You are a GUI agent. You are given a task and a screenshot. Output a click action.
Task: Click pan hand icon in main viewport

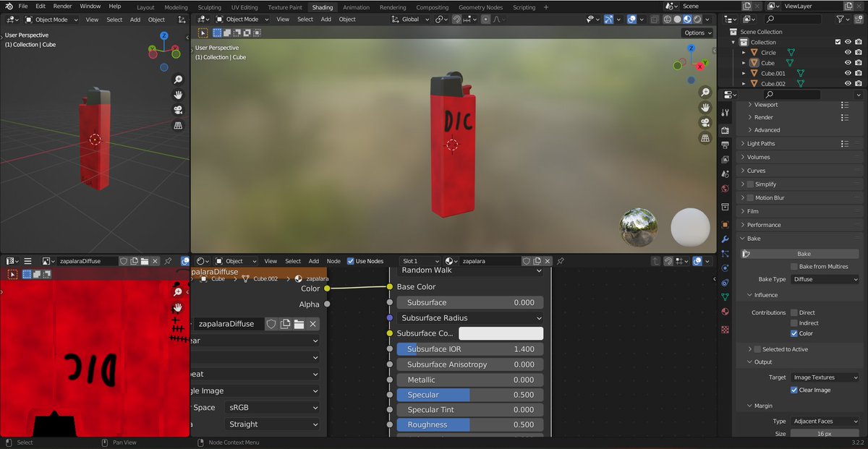(705, 108)
